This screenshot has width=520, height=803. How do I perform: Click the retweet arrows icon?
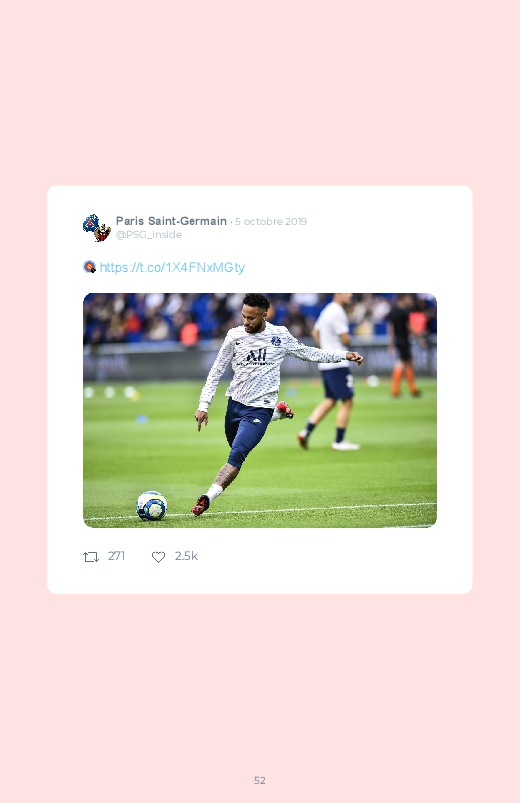[91, 557]
